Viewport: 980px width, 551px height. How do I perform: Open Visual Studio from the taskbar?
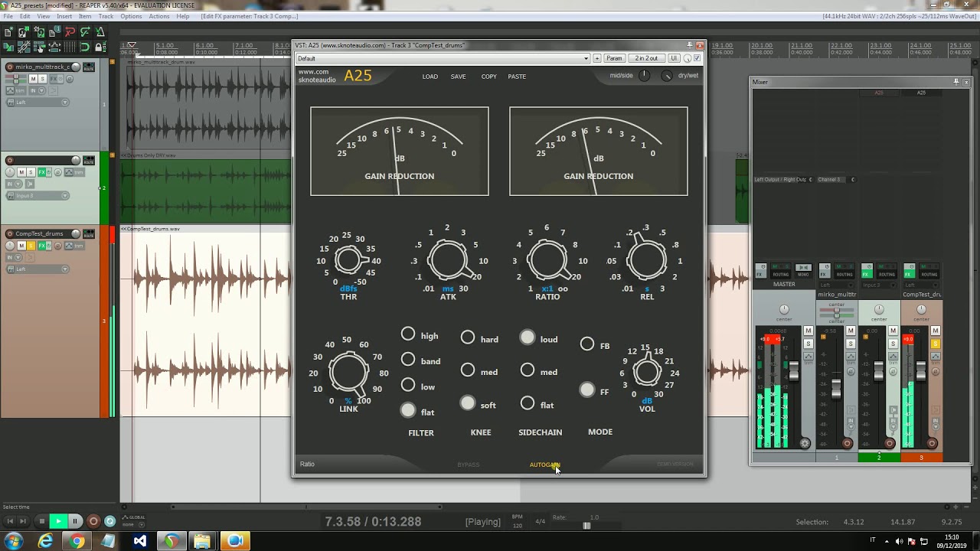coord(139,541)
